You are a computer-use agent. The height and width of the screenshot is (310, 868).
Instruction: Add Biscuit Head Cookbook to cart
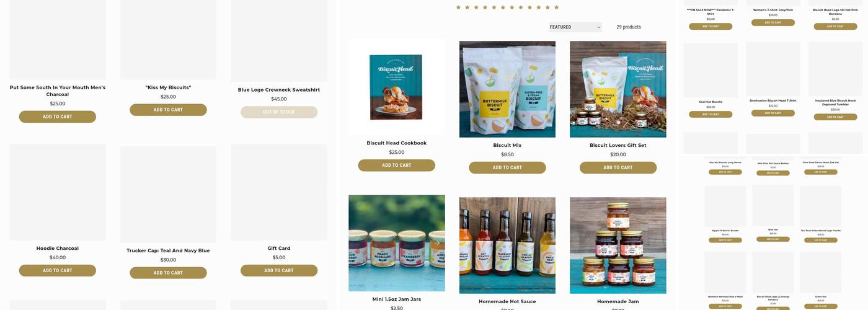(x=397, y=166)
